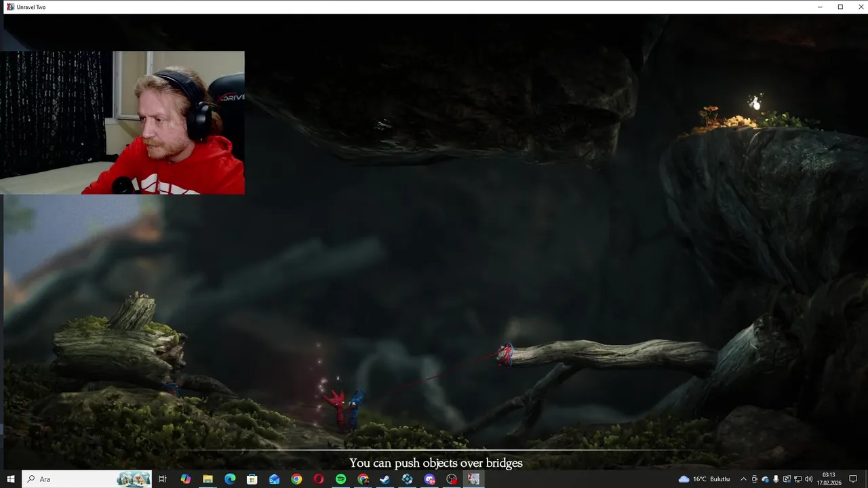Screen dimensions: 868x488
Task: Open the clock showing 03:13 17.02.2026
Action: [828, 479]
